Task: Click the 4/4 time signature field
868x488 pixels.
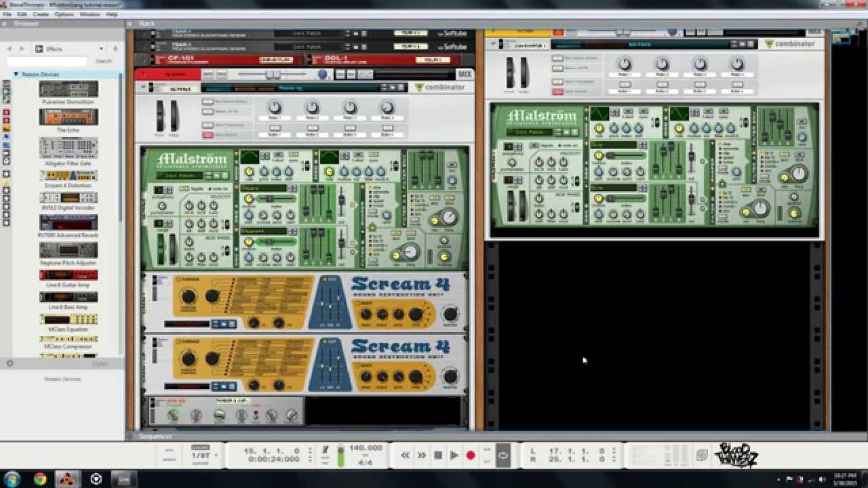Action: click(366, 462)
